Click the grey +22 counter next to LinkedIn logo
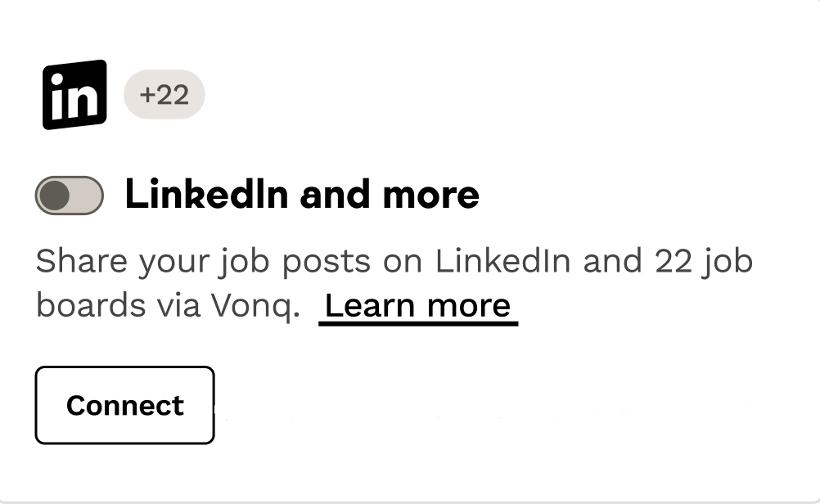This screenshot has height=504, width=820. 164,95
